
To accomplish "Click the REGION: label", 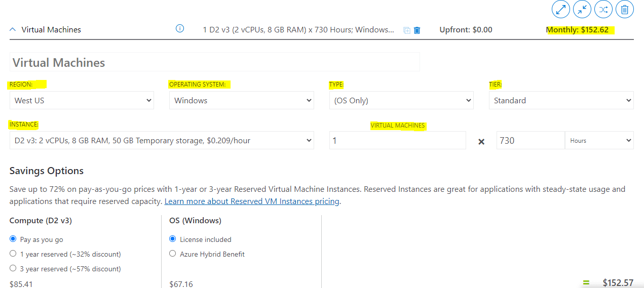I will point(21,85).
